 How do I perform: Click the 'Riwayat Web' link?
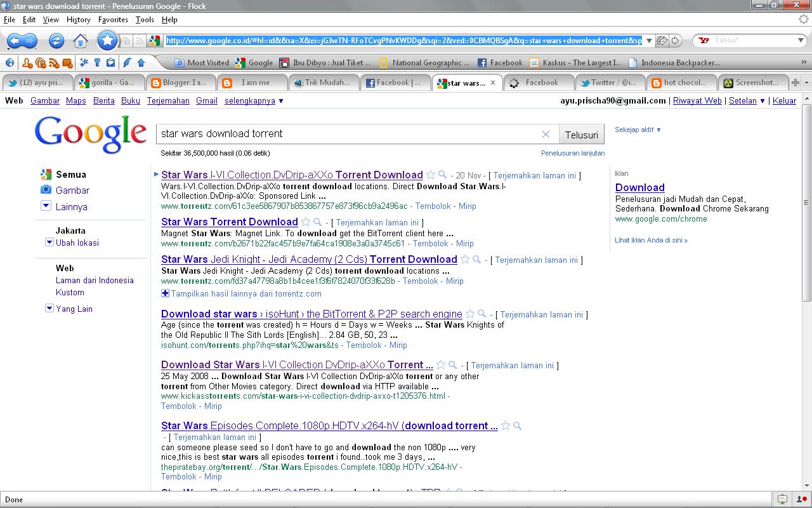tap(697, 100)
